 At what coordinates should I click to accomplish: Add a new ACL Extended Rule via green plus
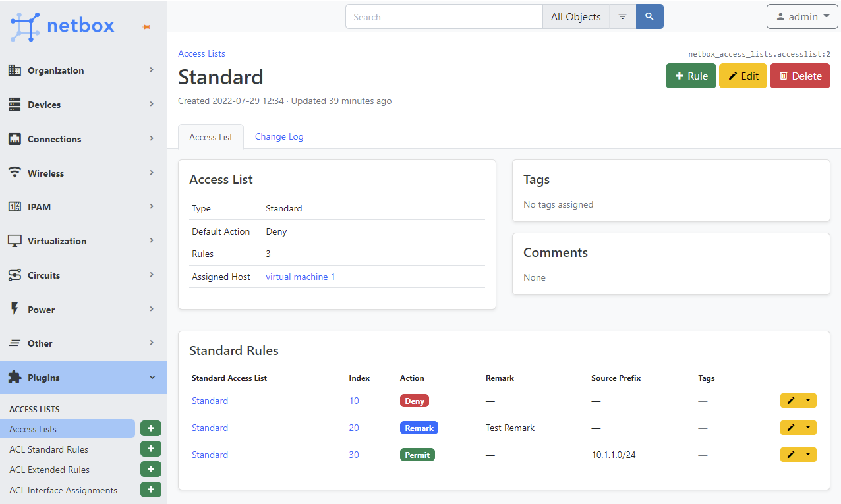[150, 469]
